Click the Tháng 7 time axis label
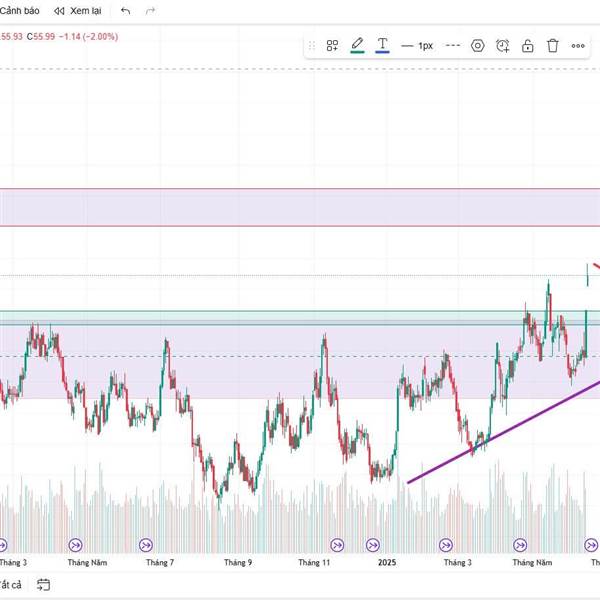 coord(160,562)
